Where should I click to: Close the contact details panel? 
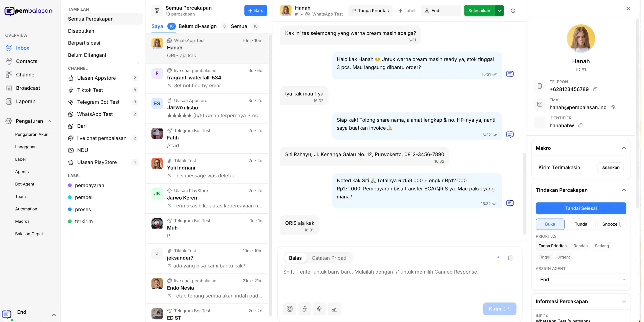tap(628, 9)
